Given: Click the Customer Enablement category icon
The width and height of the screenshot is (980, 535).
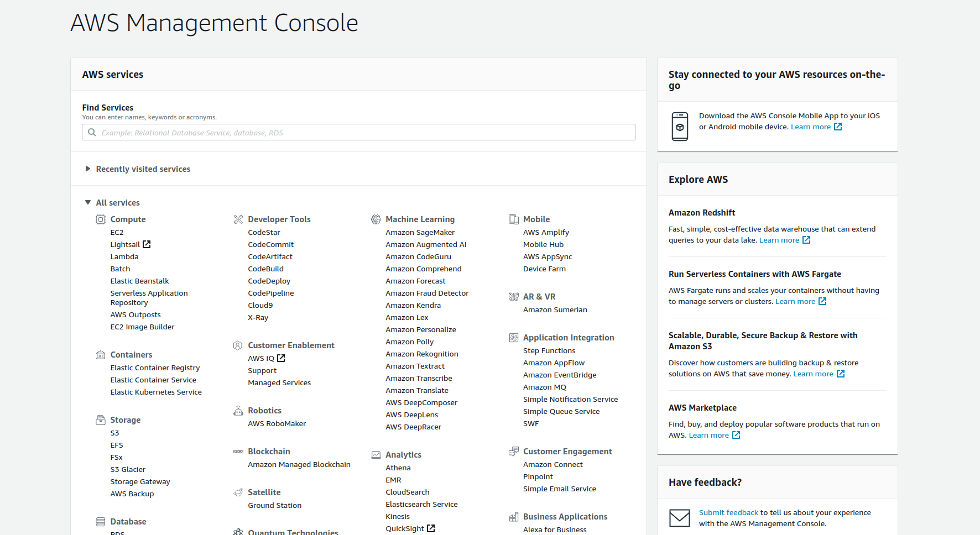Looking at the screenshot, I should pos(238,345).
